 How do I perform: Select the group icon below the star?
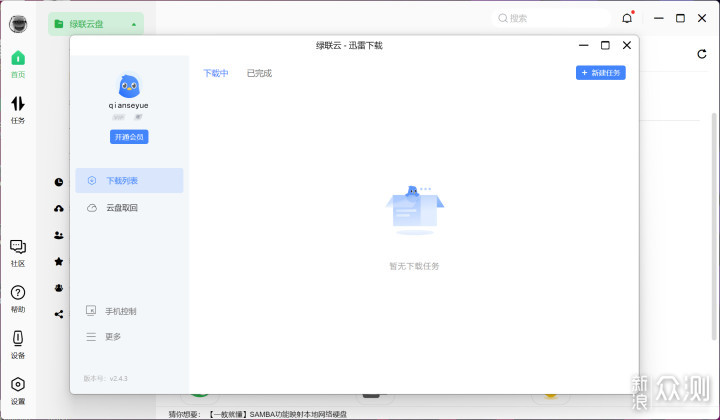(59, 288)
